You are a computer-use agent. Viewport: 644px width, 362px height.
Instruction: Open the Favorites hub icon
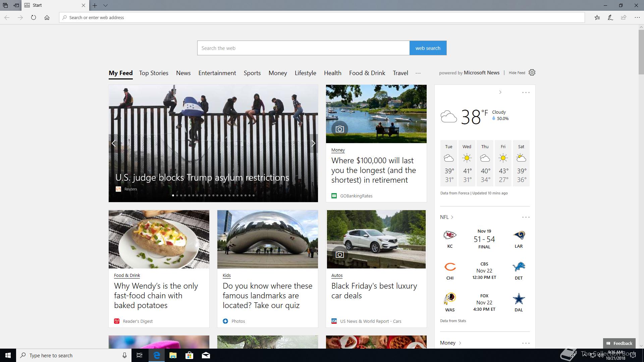click(x=597, y=17)
